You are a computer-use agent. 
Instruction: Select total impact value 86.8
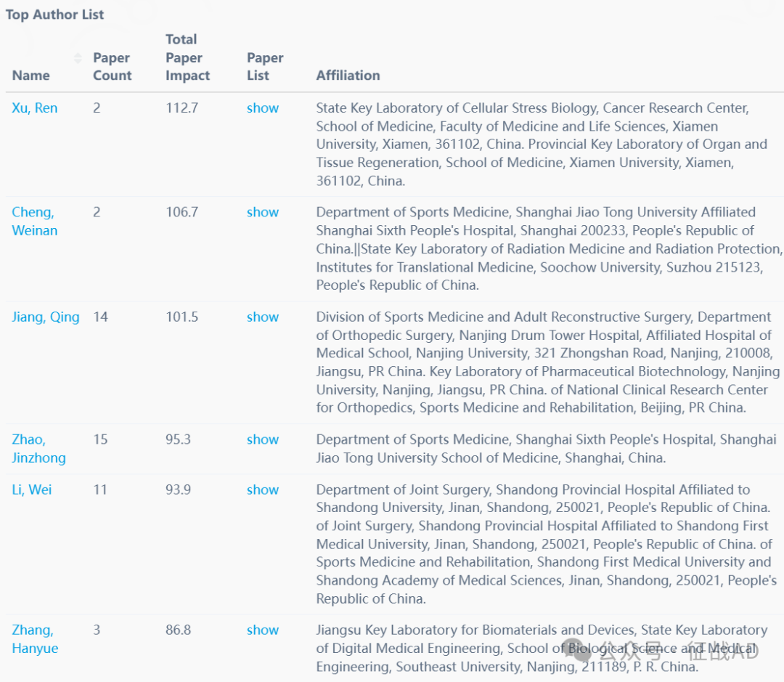click(x=179, y=630)
